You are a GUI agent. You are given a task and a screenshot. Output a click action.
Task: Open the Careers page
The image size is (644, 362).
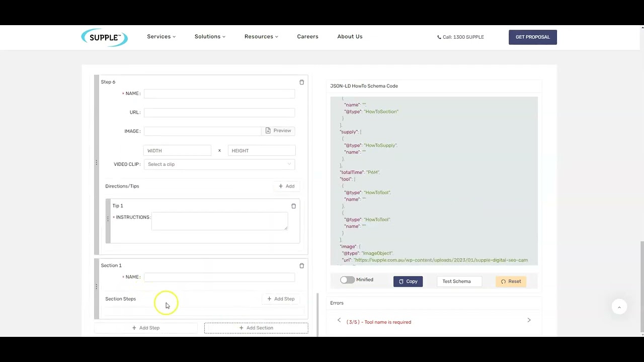tap(307, 37)
